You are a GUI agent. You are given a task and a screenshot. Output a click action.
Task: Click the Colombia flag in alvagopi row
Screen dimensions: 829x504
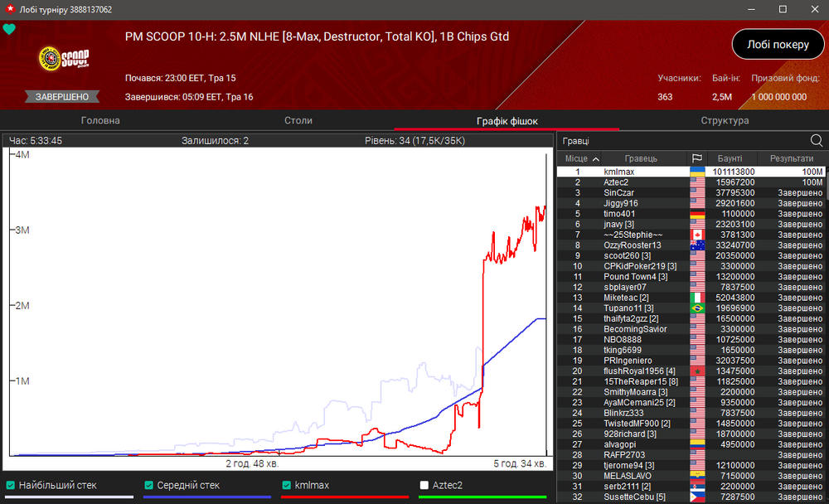click(697, 445)
